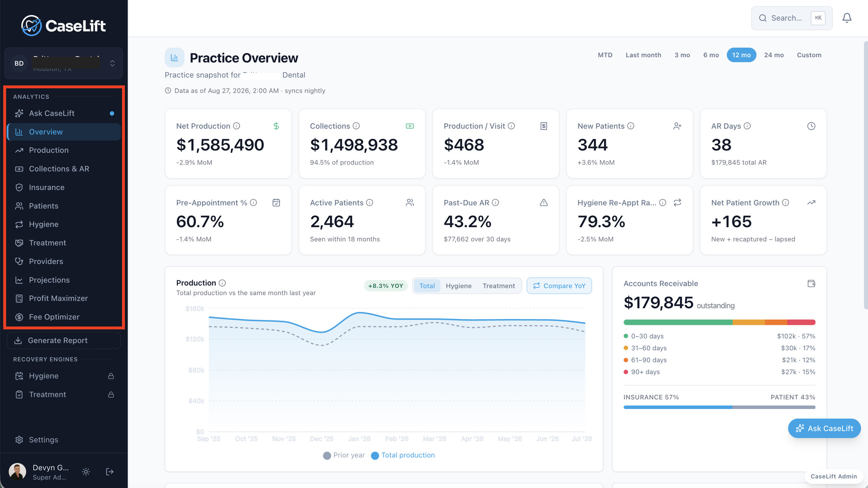Open Collections & AR in sidebar
This screenshot has width=868, height=488.
[x=64, y=169]
